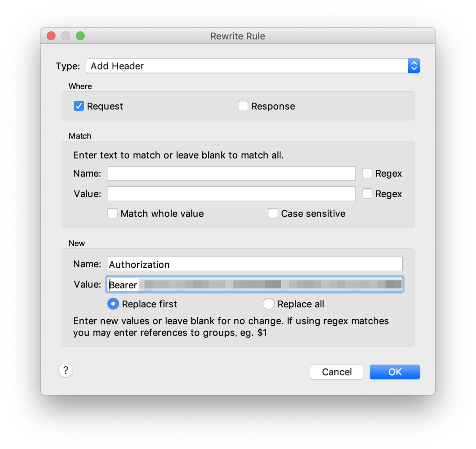Click the Match Name input field
The image size is (476, 449).
pyautogui.click(x=231, y=173)
